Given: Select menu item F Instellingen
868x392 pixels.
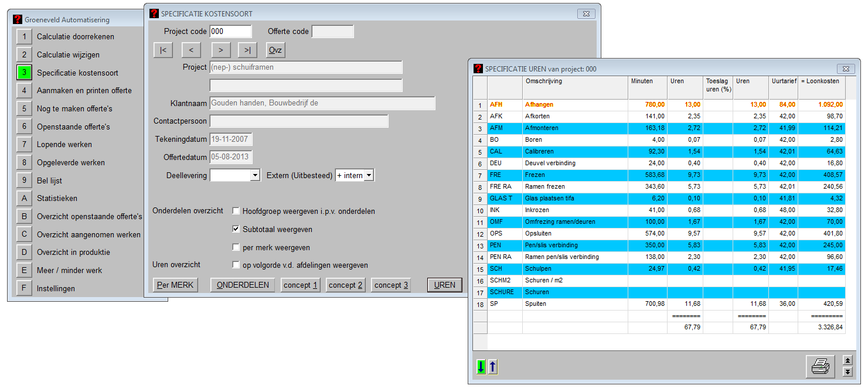Looking at the screenshot, I should click(24, 289).
